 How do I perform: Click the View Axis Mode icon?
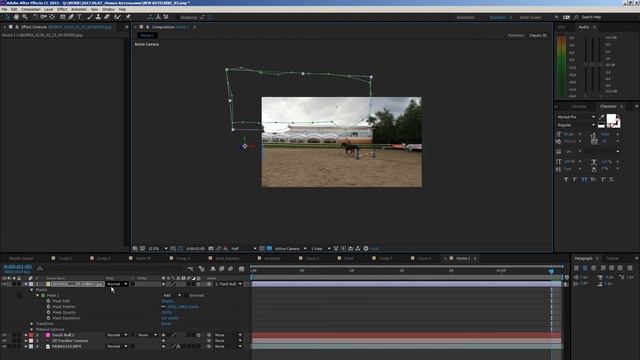[x=166, y=17]
